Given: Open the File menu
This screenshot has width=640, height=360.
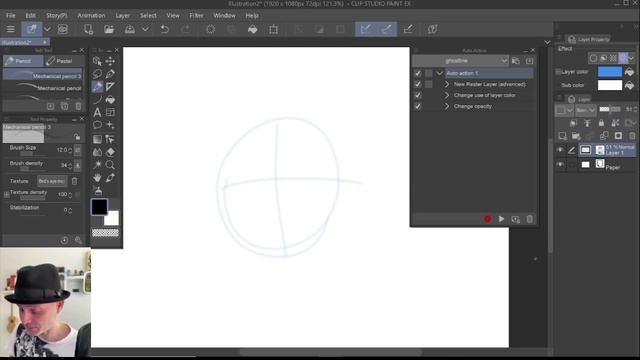Looking at the screenshot, I should pyautogui.click(x=11, y=16).
